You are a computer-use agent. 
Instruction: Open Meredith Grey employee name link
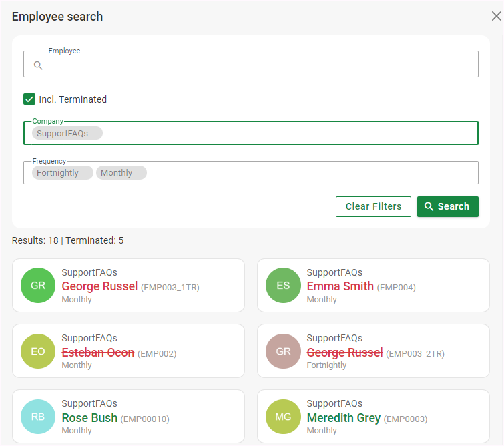343,418
